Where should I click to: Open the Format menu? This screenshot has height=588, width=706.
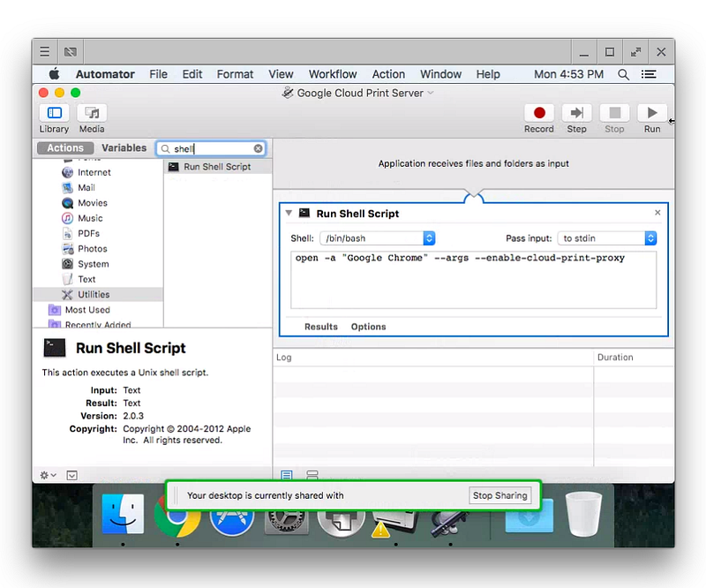point(235,74)
